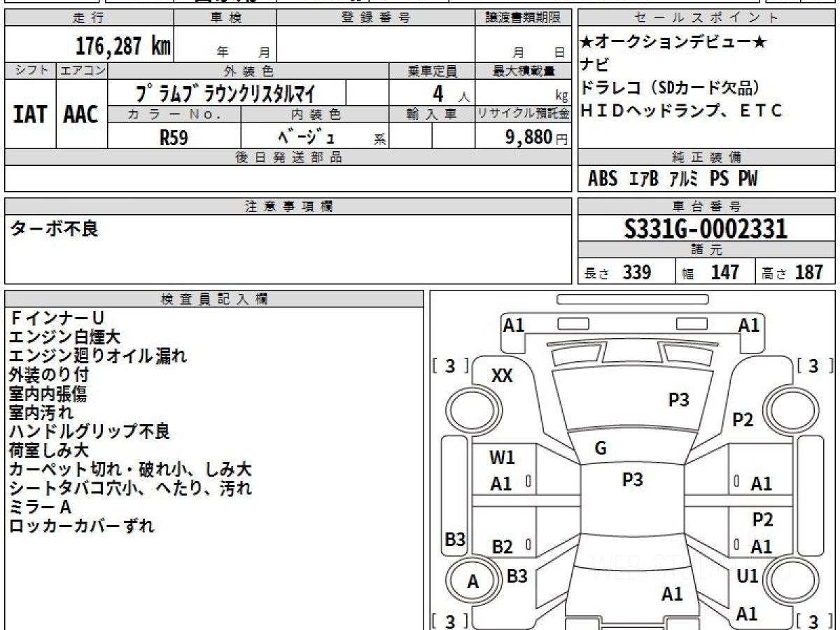Click the PW equipment label
Image resolution: width=840 pixels, height=630 pixels.
click(748, 179)
